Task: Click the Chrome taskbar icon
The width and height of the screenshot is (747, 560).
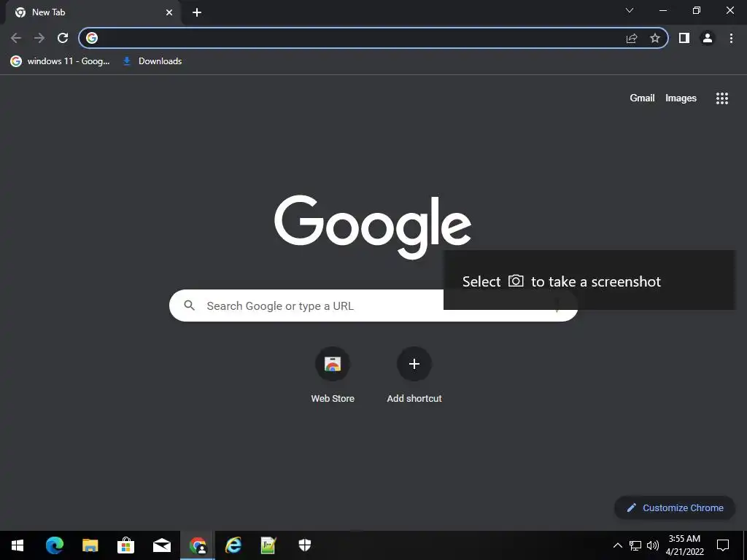Action: (198, 545)
